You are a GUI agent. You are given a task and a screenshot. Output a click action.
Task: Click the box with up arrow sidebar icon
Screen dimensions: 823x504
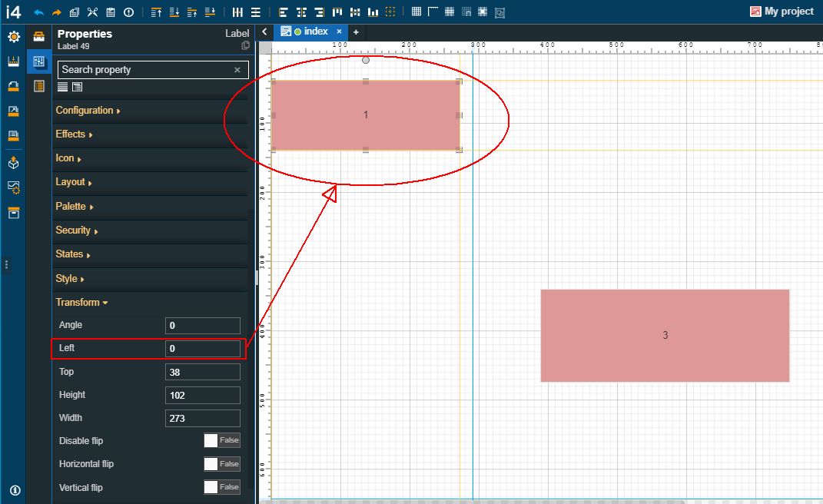(14, 163)
